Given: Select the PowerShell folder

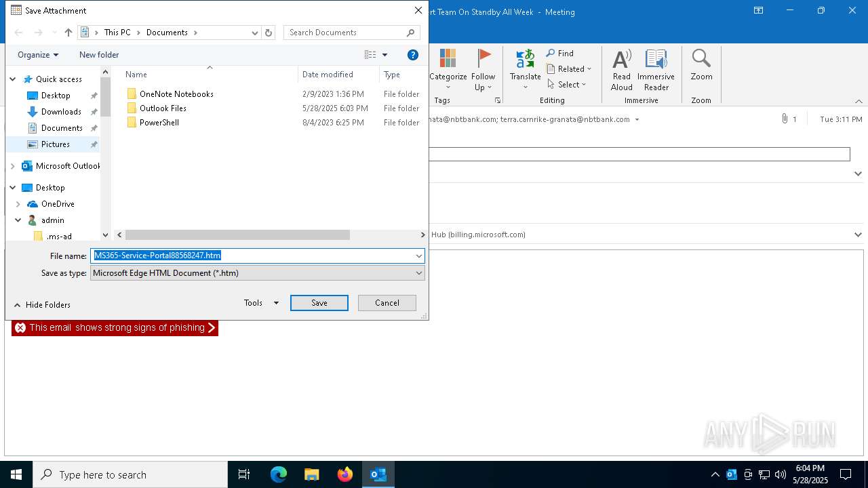Looking at the screenshot, I should click(x=159, y=123).
